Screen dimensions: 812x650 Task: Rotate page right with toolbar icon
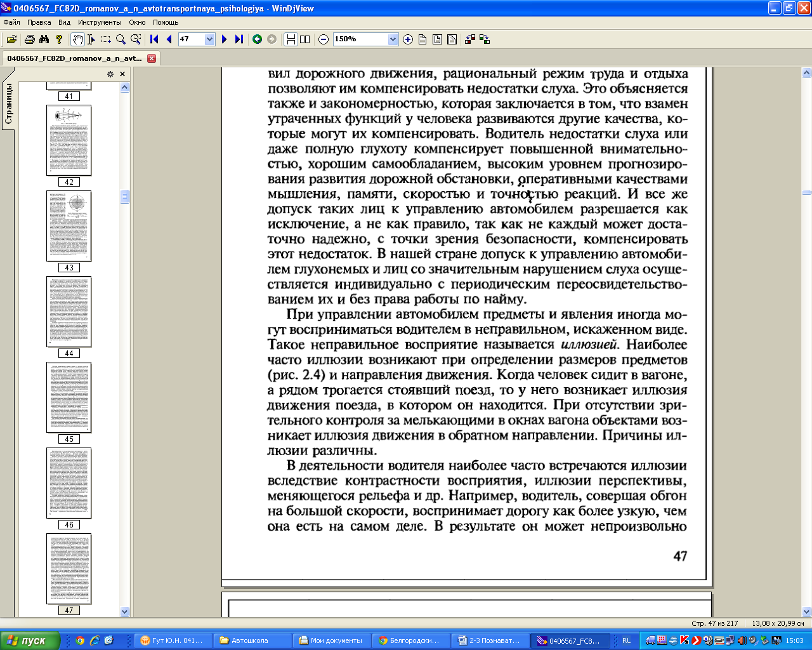[485, 39]
